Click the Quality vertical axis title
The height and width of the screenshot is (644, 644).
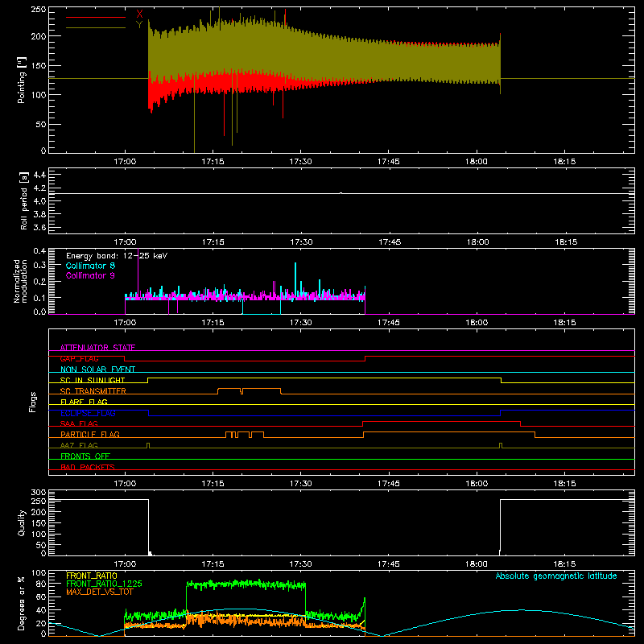coord(22,522)
